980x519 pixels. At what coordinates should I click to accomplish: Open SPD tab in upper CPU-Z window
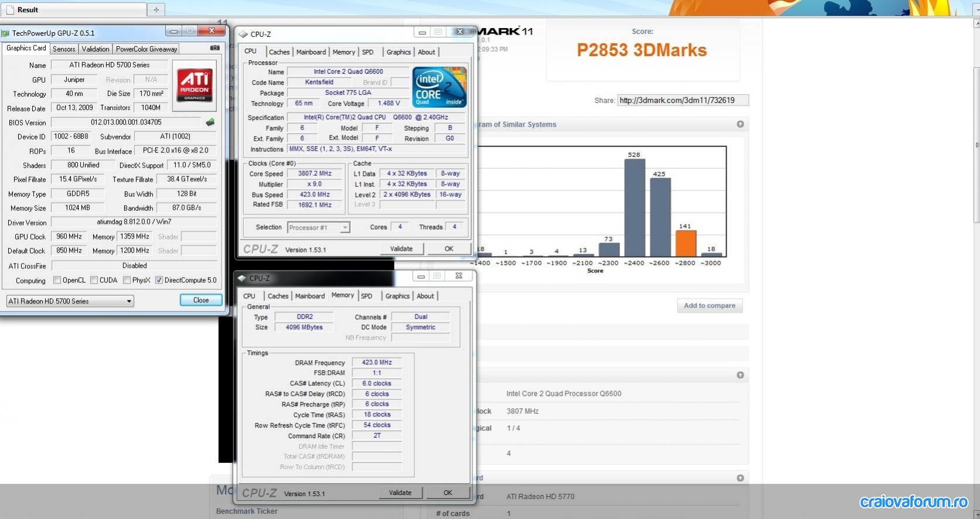point(367,52)
